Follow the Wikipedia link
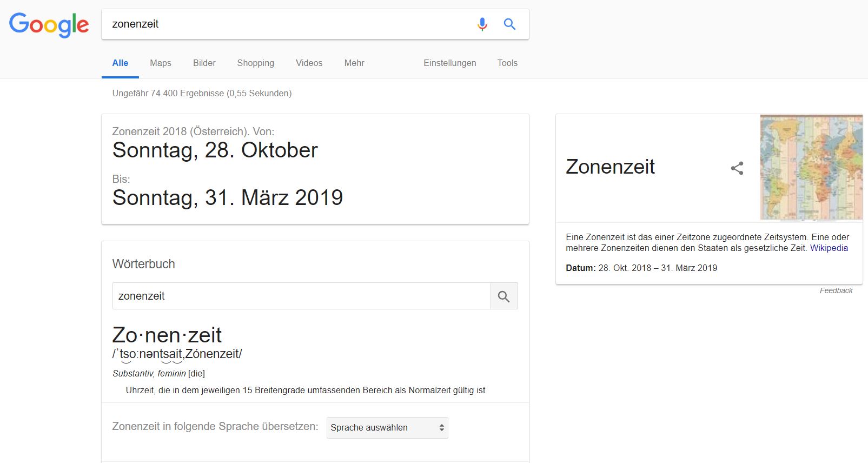This screenshot has width=868, height=463. pyautogui.click(x=829, y=248)
